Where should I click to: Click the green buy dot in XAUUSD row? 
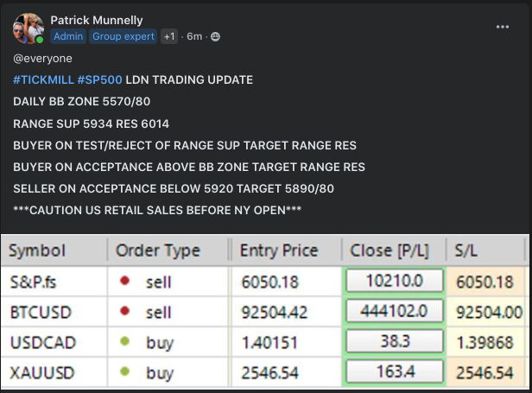125,371
